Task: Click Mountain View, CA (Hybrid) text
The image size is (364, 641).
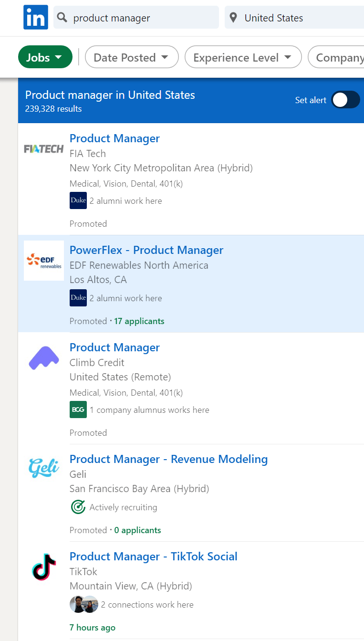Action: (x=131, y=586)
